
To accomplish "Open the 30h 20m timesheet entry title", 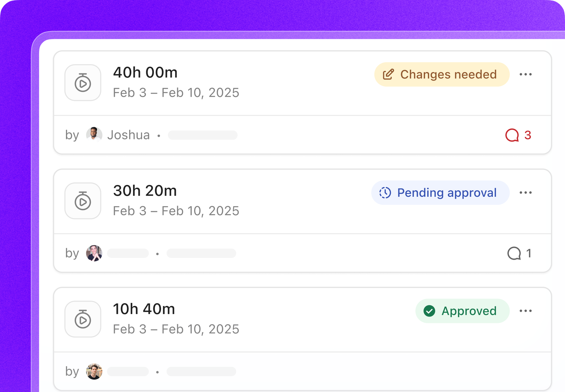I will 145,191.
